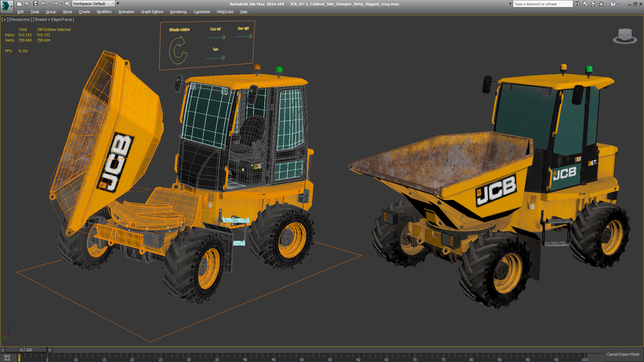
Task: Open Subscription Center key icon
Action: click(585, 4)
